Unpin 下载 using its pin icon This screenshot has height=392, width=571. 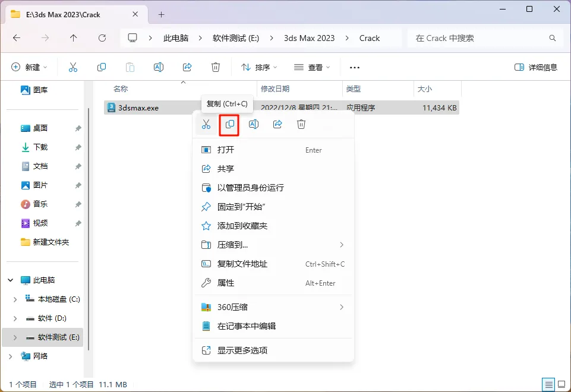click(x=78, y=147)
